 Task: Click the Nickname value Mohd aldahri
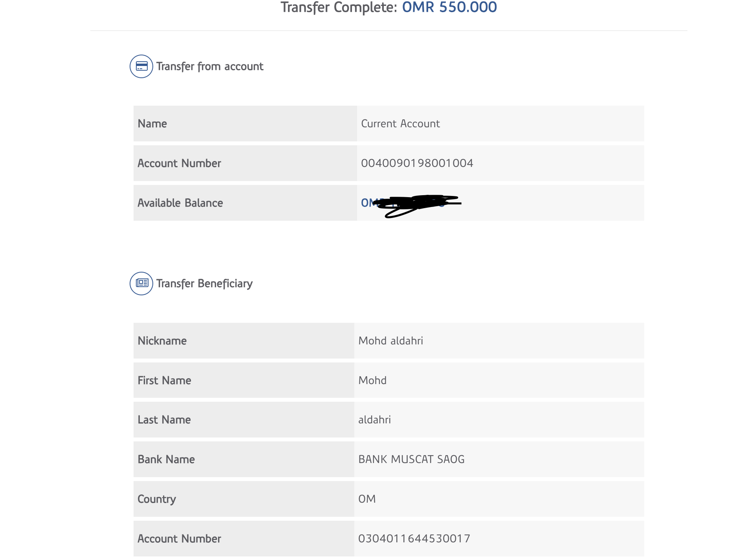point(390,341)
